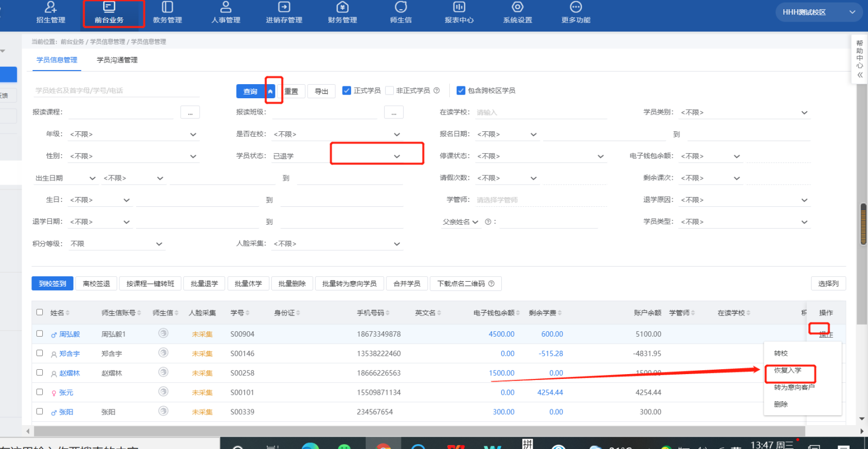
Task: Sort table by 姓名 column arrows
Action: point(68,313)
